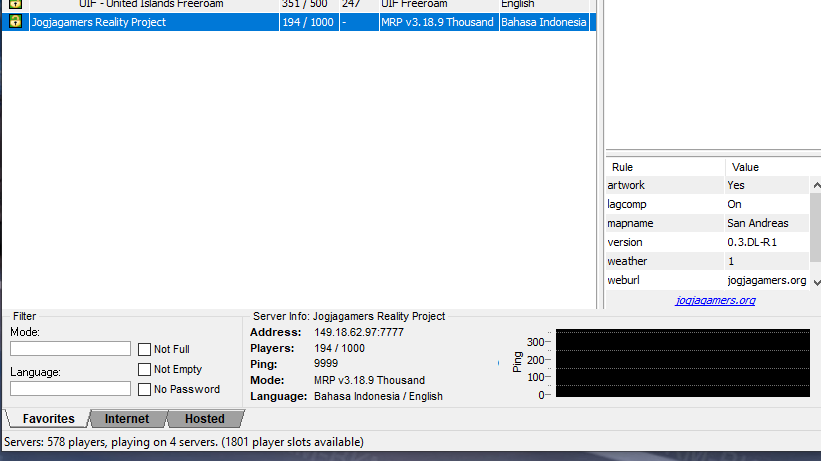Switch to the Favorites tab
Screen dimensions: 821x461
click(48, 419)
